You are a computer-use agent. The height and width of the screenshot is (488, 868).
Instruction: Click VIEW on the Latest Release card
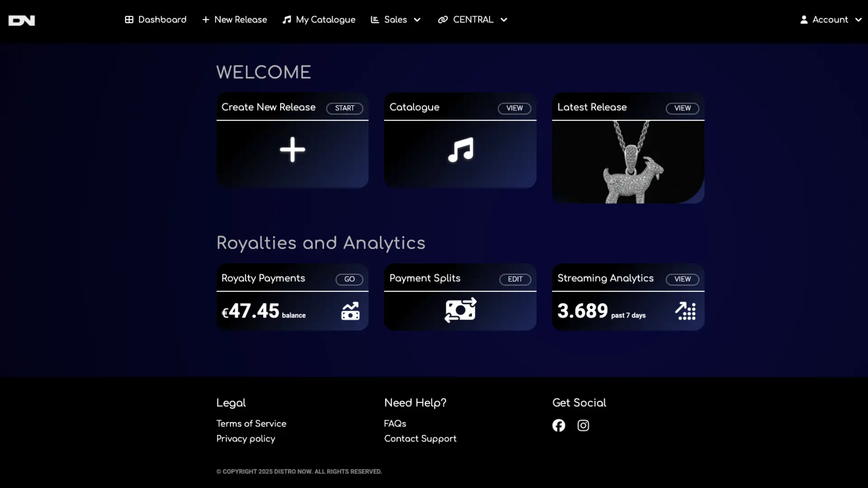pos(683,108)
